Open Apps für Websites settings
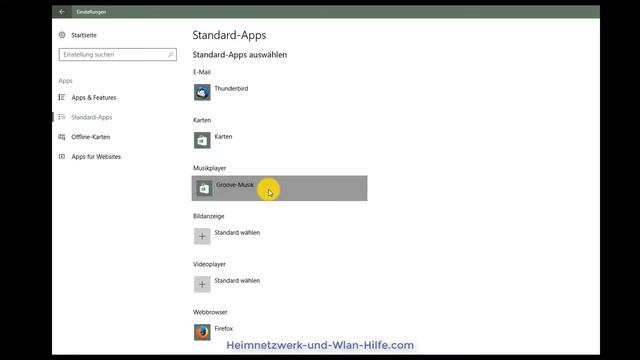Viewport: 640px width, 360px height. coord(96,157)
